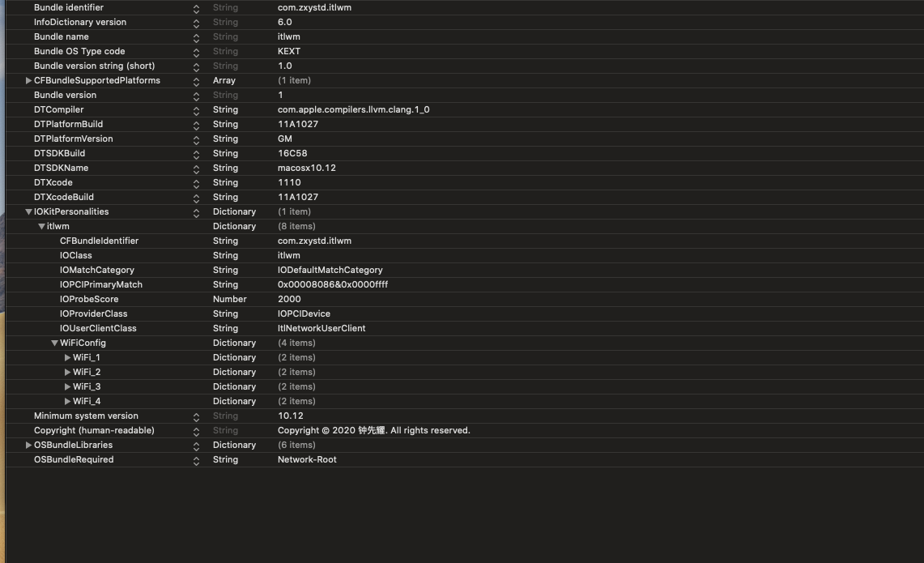
Task: Collapse the IOKitPersonalities dictionary
Action: pyautogui.click(x=28, y=212)
